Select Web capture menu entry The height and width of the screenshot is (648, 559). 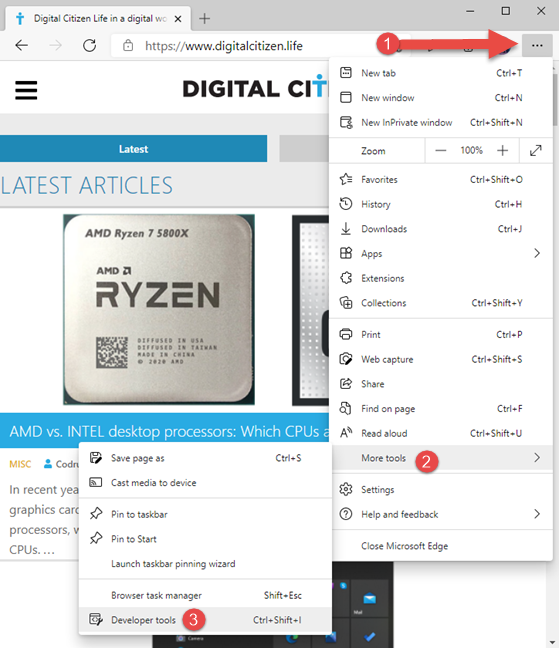(x=441, y=359)
